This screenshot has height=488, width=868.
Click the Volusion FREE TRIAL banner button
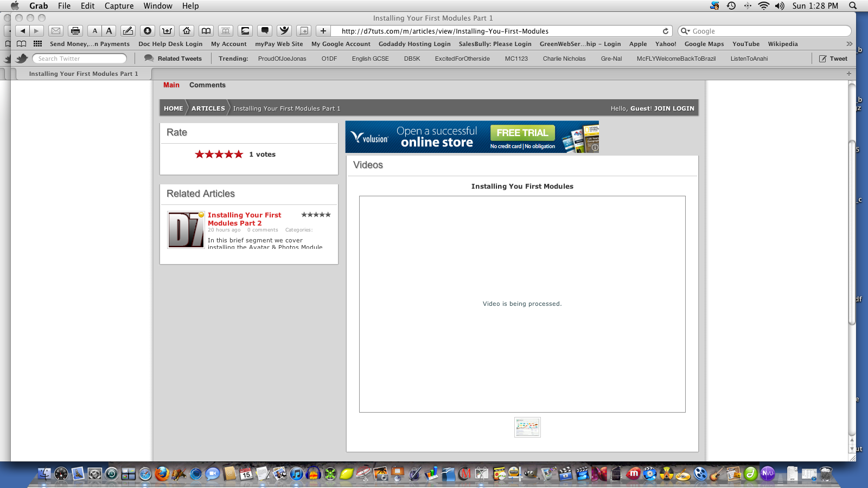pyautogui.click(x=522, y=133)
